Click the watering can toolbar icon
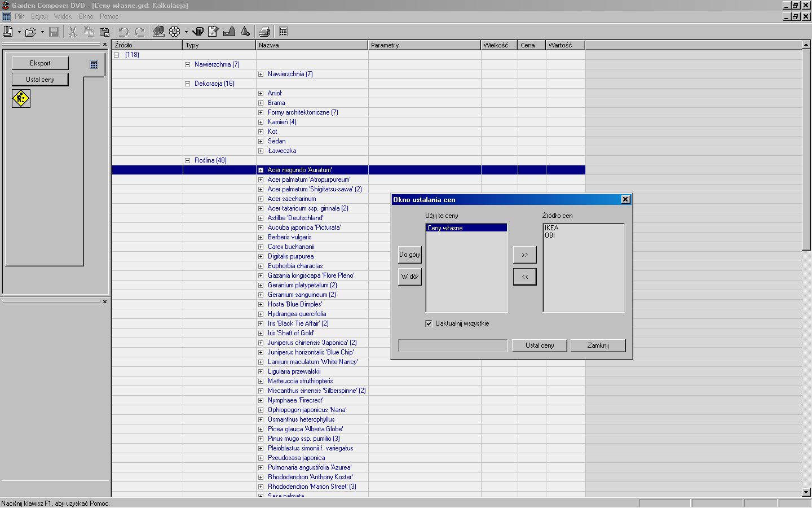The height and width of the screenshot is (508, 812). point(198,32)
